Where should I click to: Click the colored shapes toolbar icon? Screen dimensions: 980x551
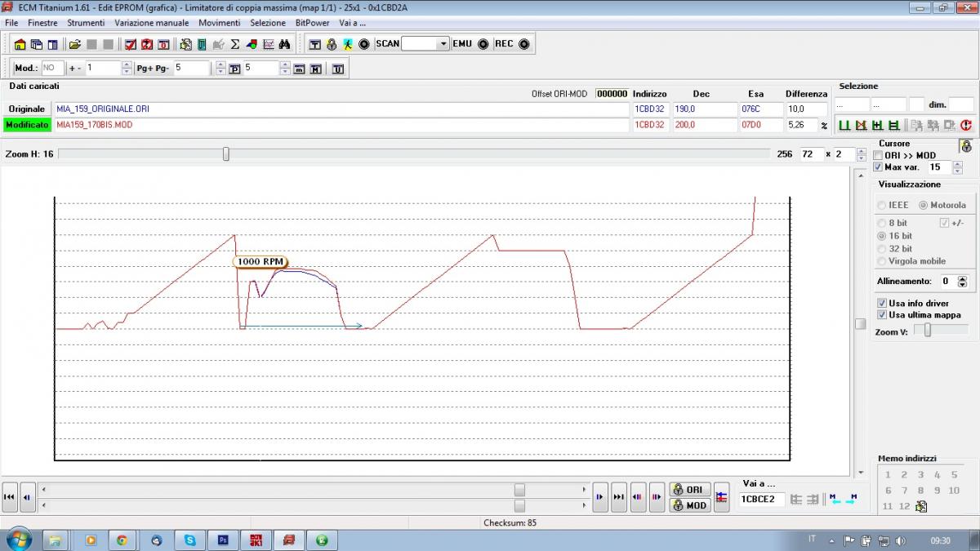tap(252, 44)
